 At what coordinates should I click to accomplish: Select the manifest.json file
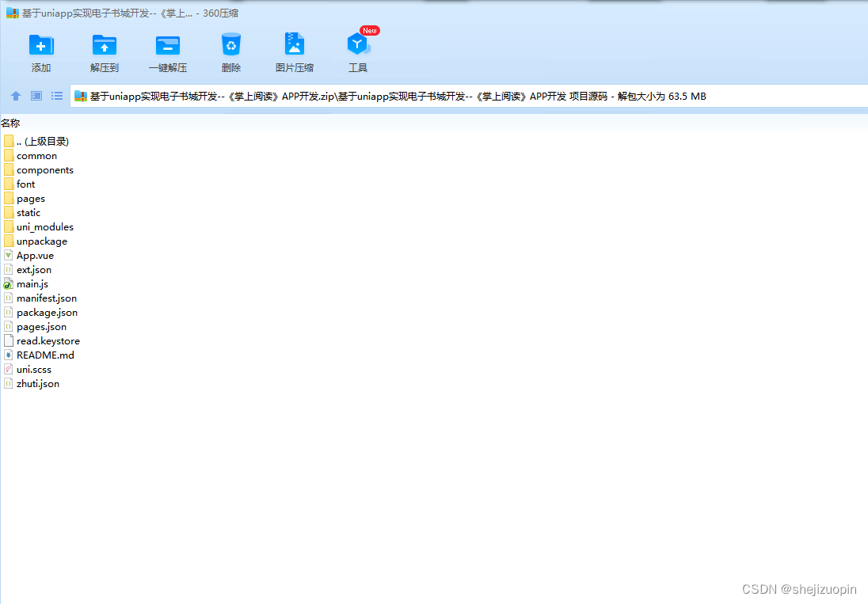(40, 298)
